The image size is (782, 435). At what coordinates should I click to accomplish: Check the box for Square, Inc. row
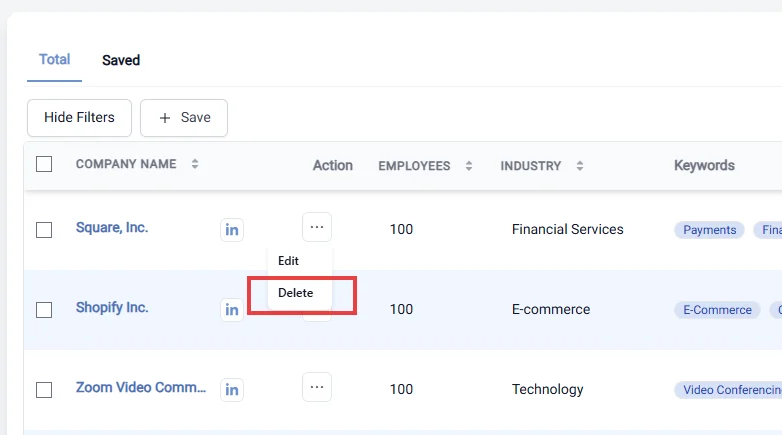point(44,230)
